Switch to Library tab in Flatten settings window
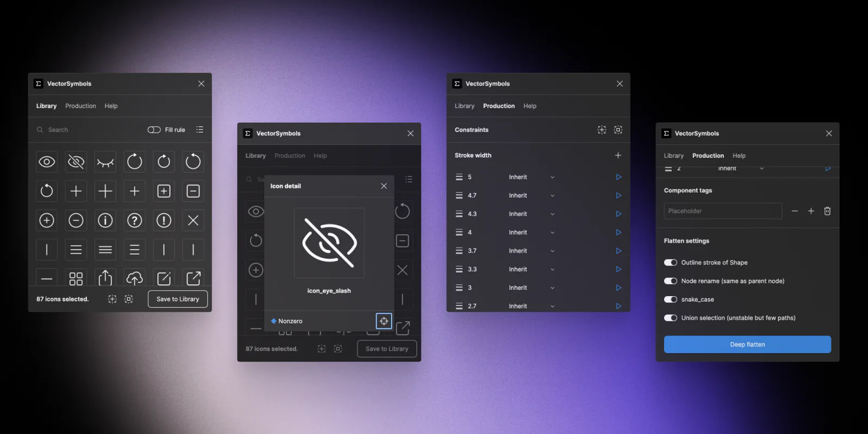Viewport: 868px width, 434px height. pyautogui.click(x=674, y=156)
